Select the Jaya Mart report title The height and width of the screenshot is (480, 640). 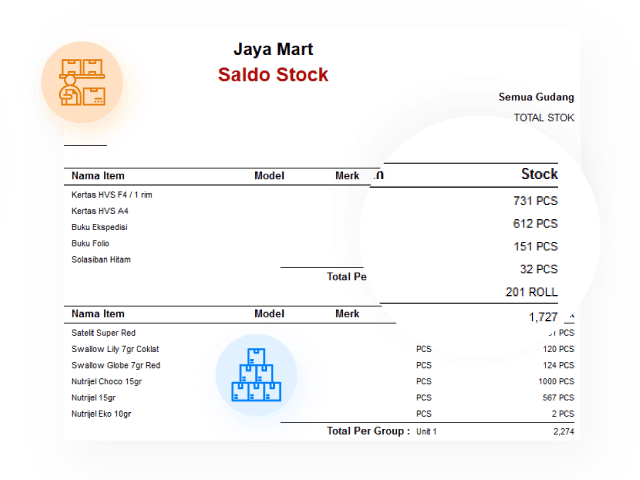[273, 49]
